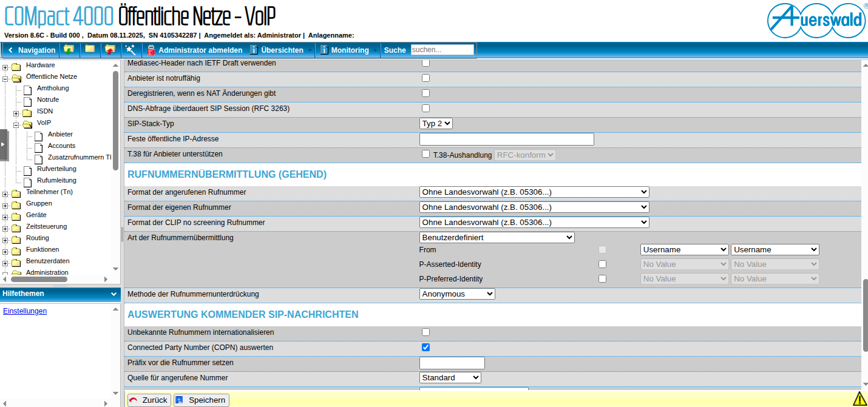Open the Übersichten menu
868x407 pixels.
[282, 50]
